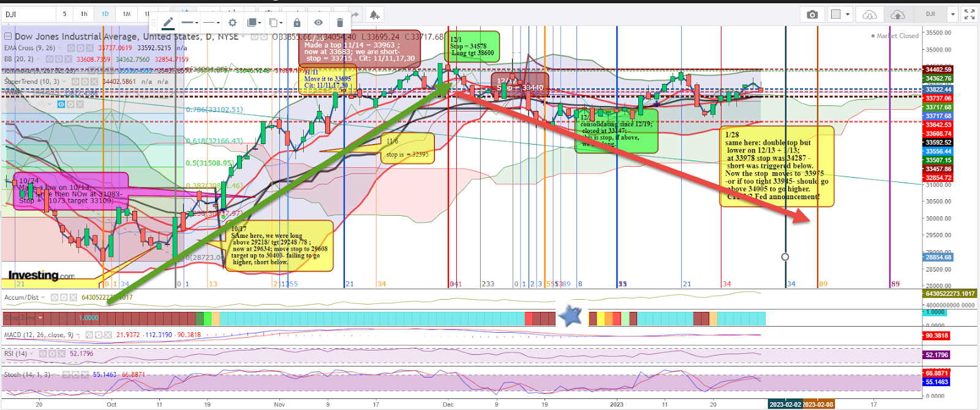Click the 0.618(32166.43) Fibonacci level label

coord(214,141)
